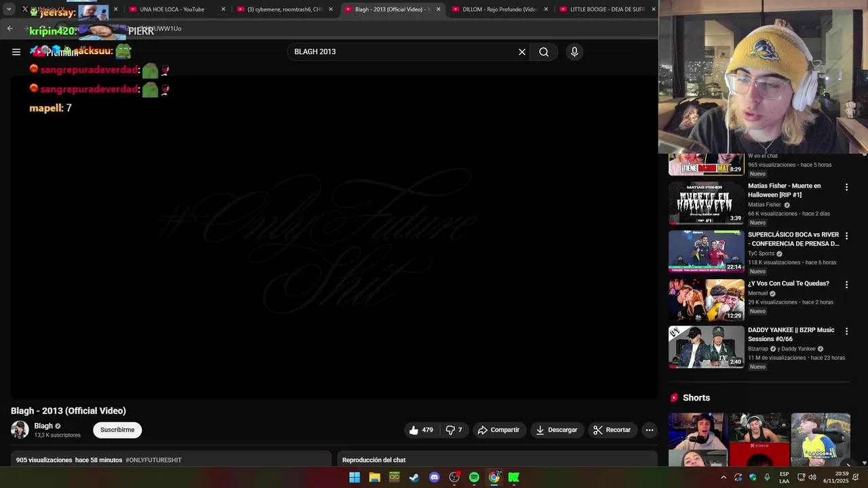Go back with browser back arrow

(9, 28)
